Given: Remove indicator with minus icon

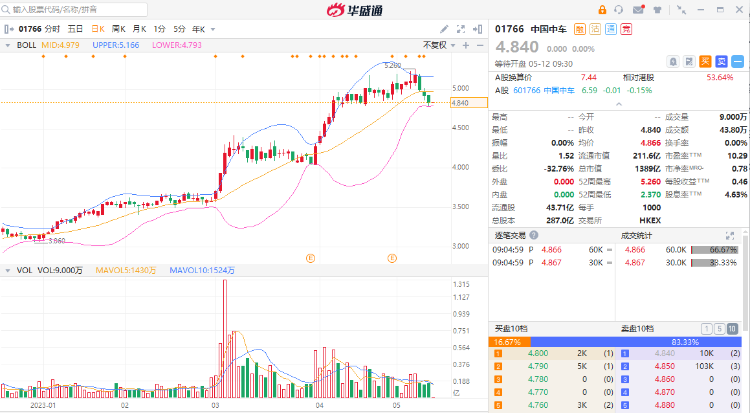Looking at the screenshot, I should click(480, 45).
